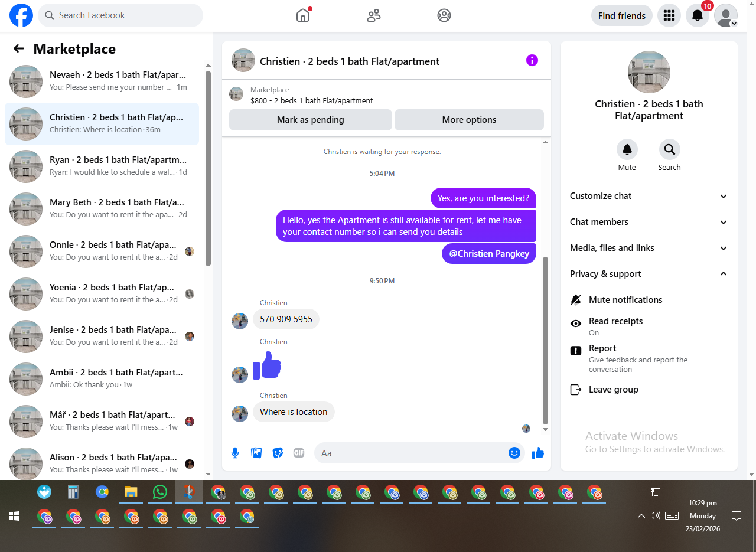Open the Windows notification center icon
The width and height of the screenshot is (756, 552).
737,516
